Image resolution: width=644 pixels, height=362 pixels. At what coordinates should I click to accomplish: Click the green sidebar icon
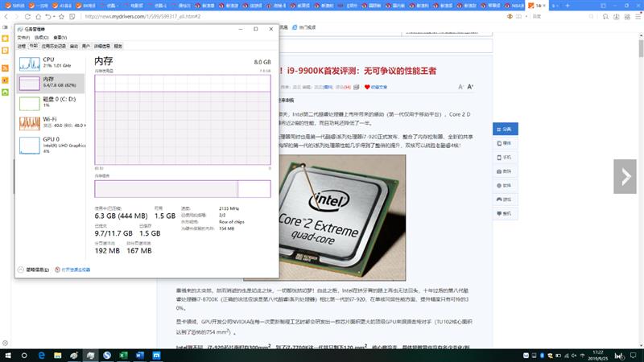point(6,93)
